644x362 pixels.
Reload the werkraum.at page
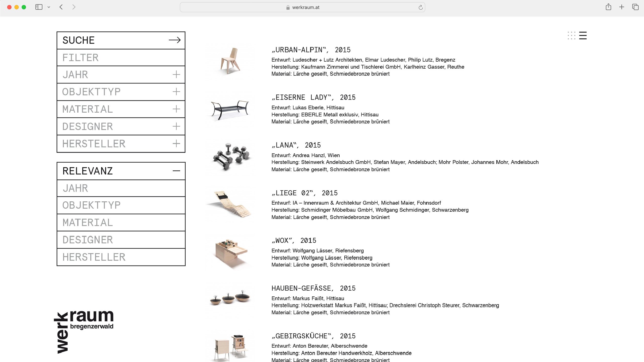point(420,8)
